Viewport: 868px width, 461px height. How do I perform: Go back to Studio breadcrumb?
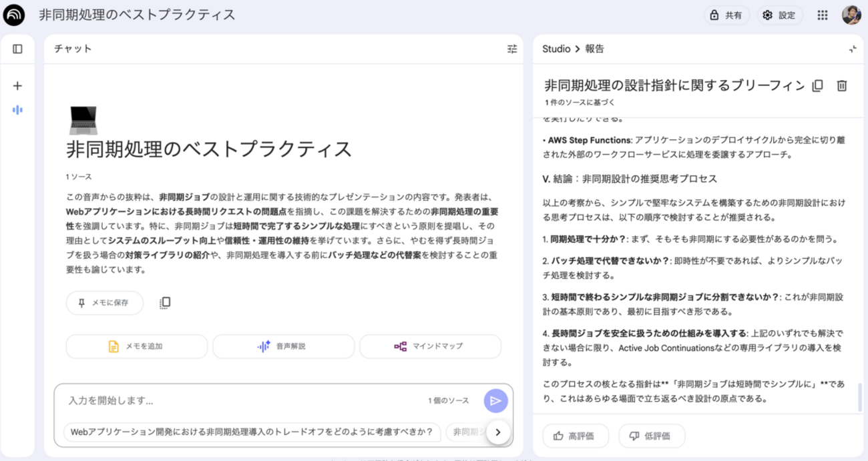[x=556, y=49]
